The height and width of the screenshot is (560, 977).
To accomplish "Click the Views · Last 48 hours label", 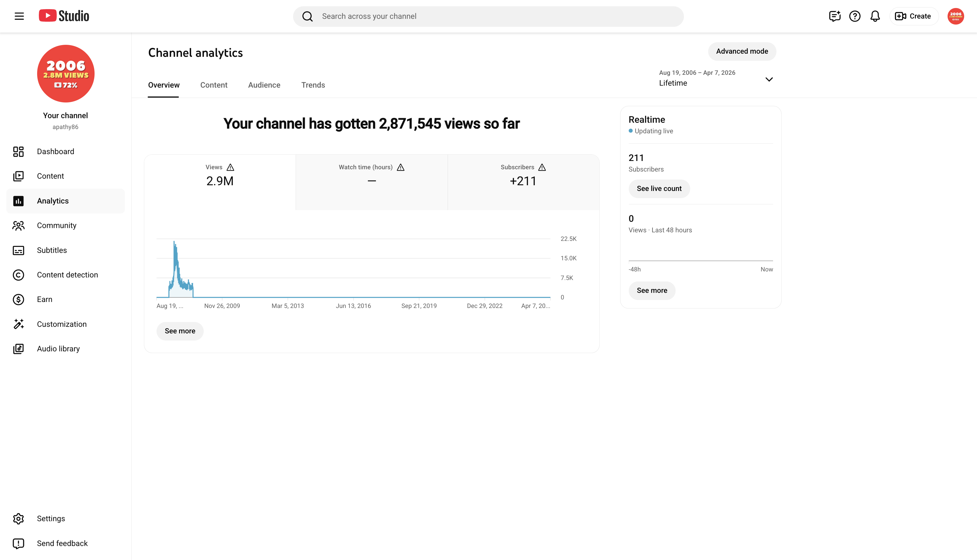I will [x=660, y=230].
